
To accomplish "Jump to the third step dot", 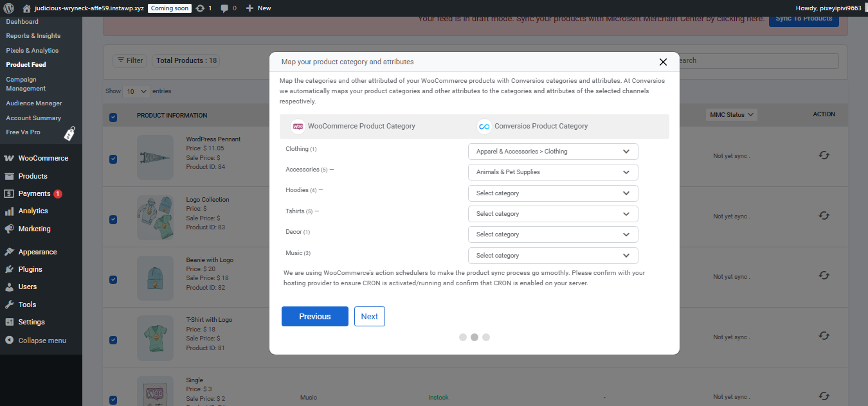I will click(486, 337).
